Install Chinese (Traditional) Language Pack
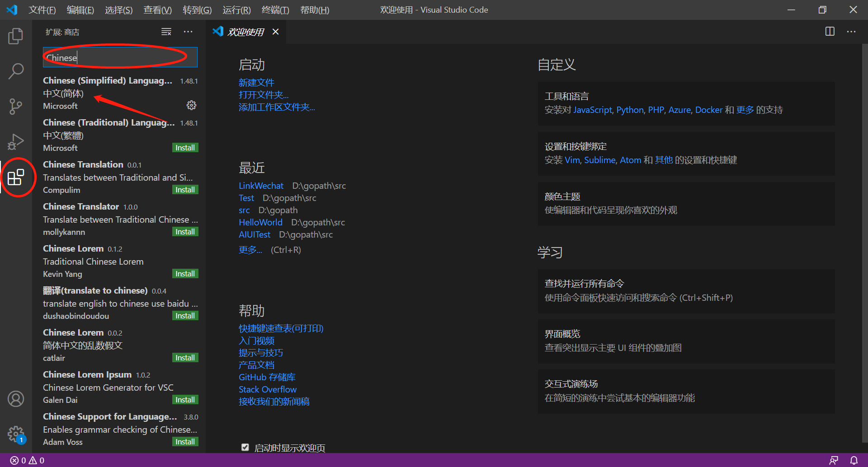 (x=185, y=148)
